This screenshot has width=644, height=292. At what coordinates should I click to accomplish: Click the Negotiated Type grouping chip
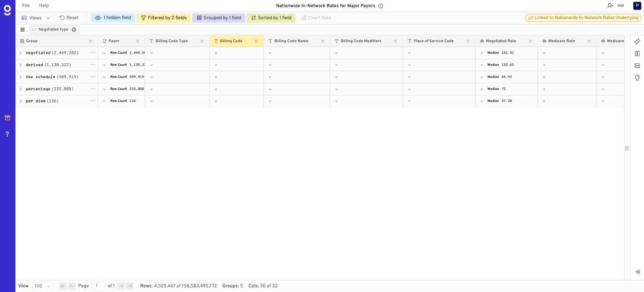53,30
